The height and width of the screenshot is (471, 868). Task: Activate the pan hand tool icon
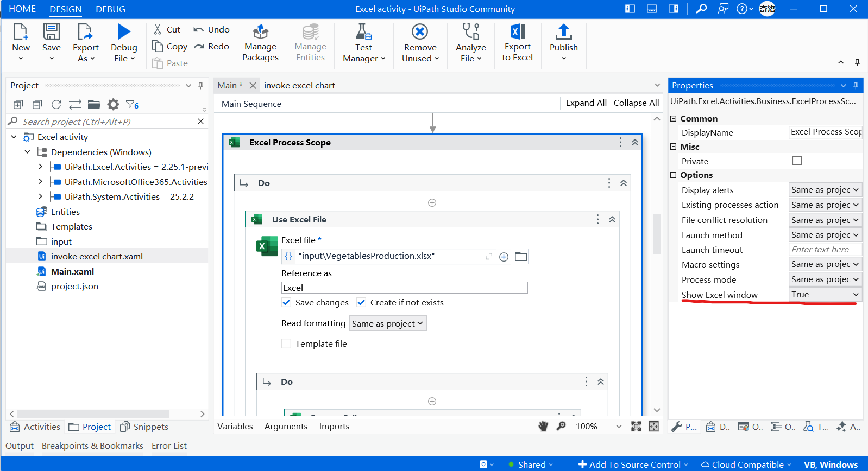click(x=543, y=427)
